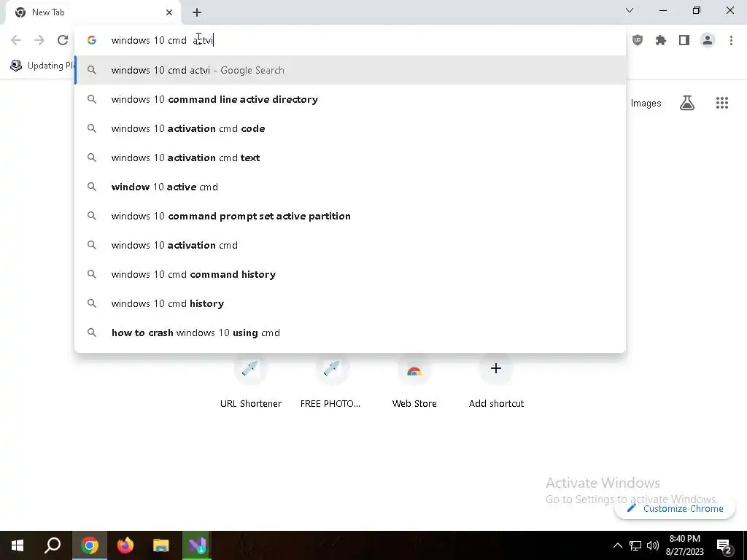Image resolution: width=747 pixels, height=560 pixels.
Task: Click the Chrome taskbar icon
Action: coord(89,545)
